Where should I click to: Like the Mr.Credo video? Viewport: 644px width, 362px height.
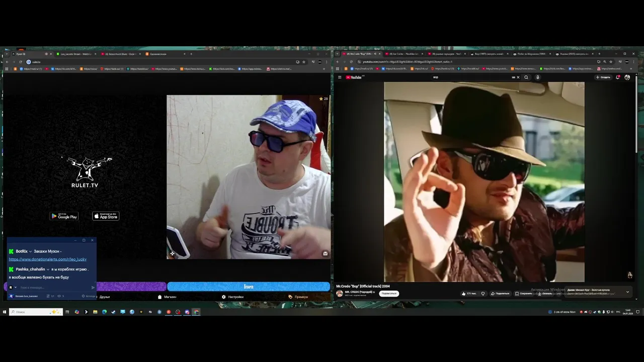coord(469,294)
